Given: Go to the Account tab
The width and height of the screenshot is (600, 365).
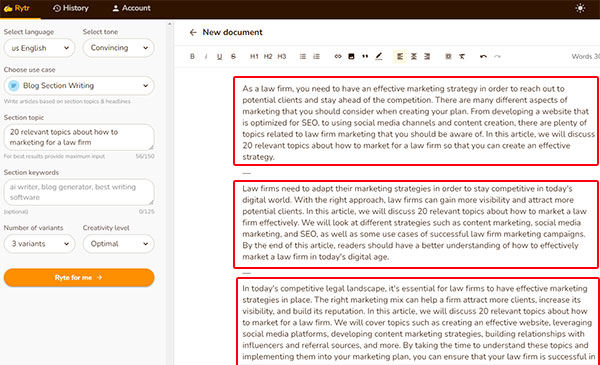Looking at the screenshot, I should point(131,8).
